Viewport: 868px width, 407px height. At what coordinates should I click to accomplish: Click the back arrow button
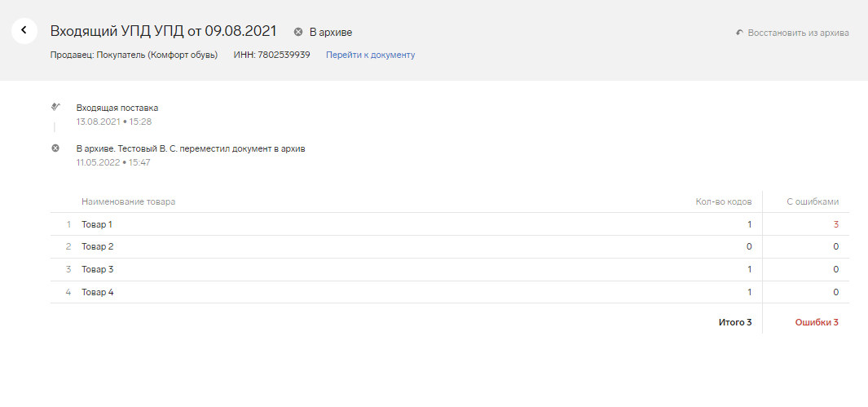click(24, 31)
